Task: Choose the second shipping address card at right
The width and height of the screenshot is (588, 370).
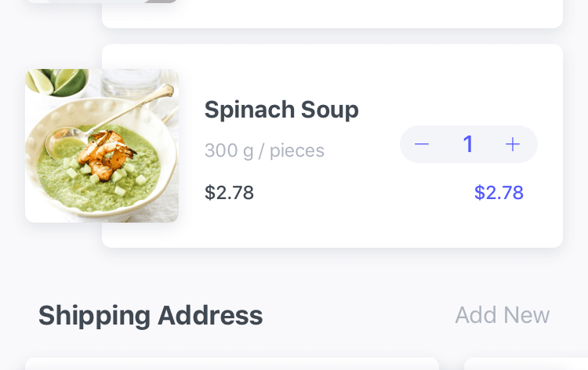Action: [x=526, y=364]
